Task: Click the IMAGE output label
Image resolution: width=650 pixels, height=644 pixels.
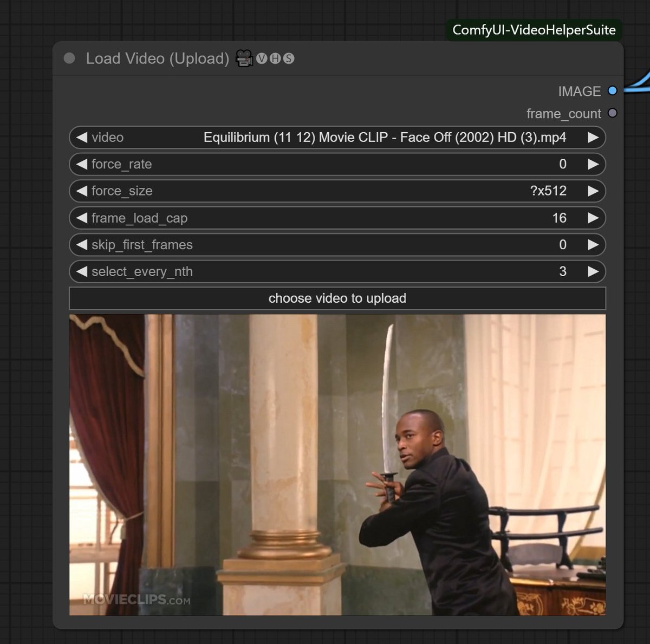Action: (x=579, y=91)
